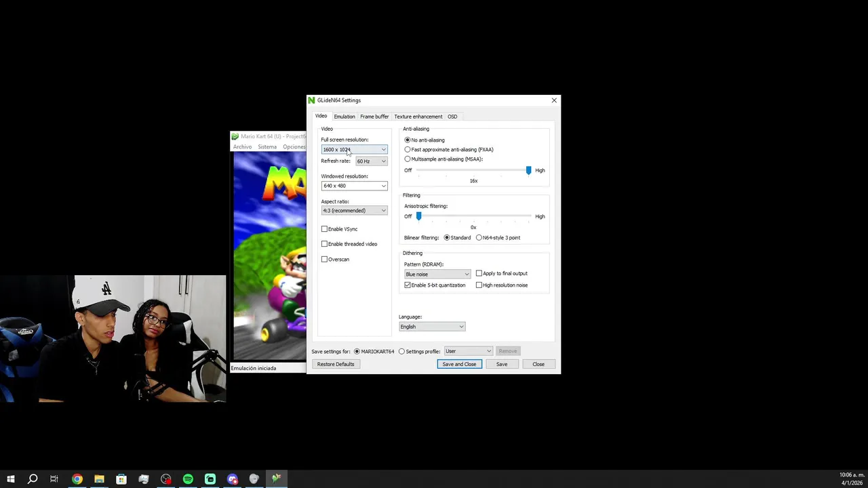Open Task View on the taskbar
Viewport: 868px width, 488px height.
pos(54,479)
